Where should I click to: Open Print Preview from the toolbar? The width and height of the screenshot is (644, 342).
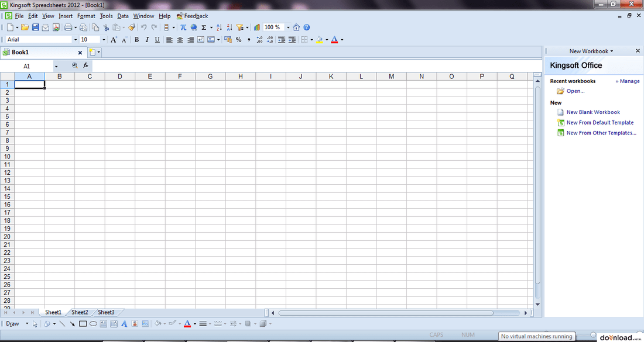click(83, 27)
